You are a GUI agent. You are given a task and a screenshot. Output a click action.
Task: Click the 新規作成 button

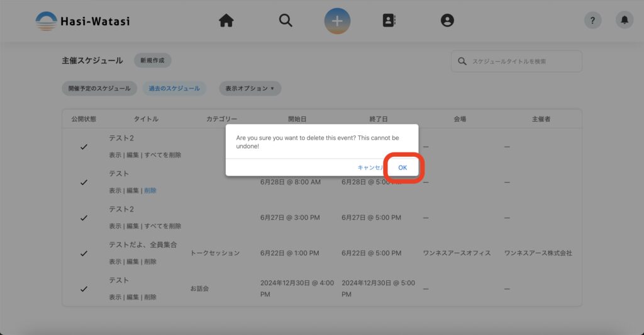tap(152, 60)
